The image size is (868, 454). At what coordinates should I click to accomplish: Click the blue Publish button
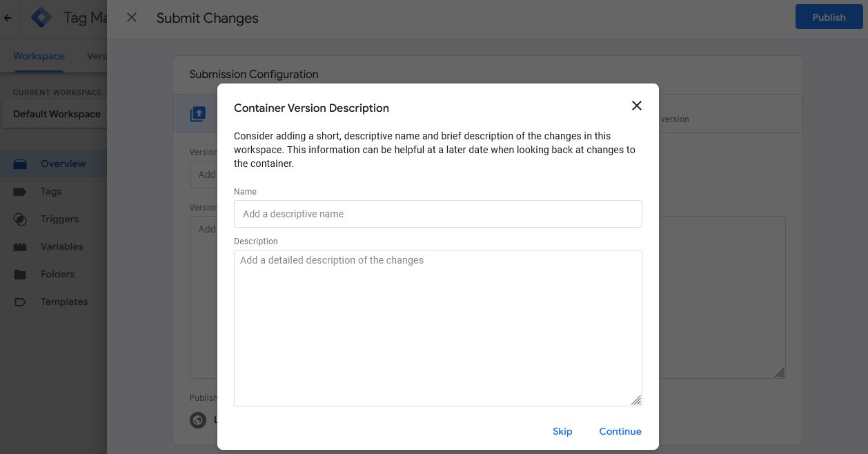pos(829,17)
